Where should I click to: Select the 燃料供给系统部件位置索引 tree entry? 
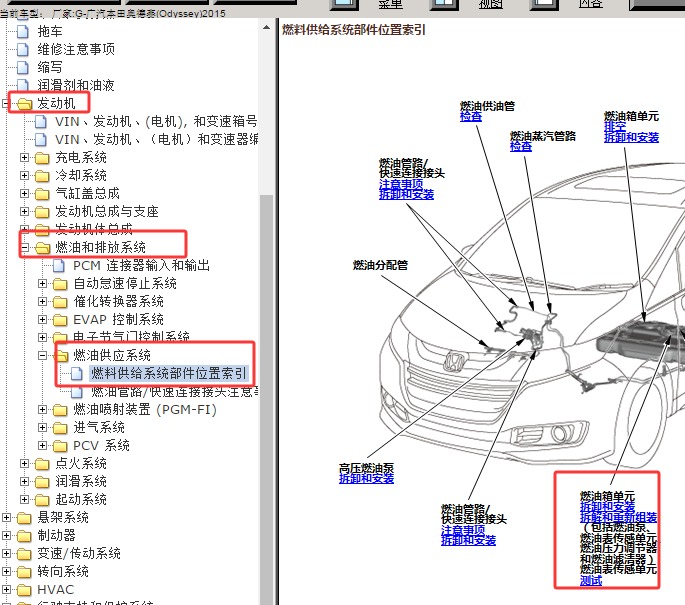tap(169, 373)
